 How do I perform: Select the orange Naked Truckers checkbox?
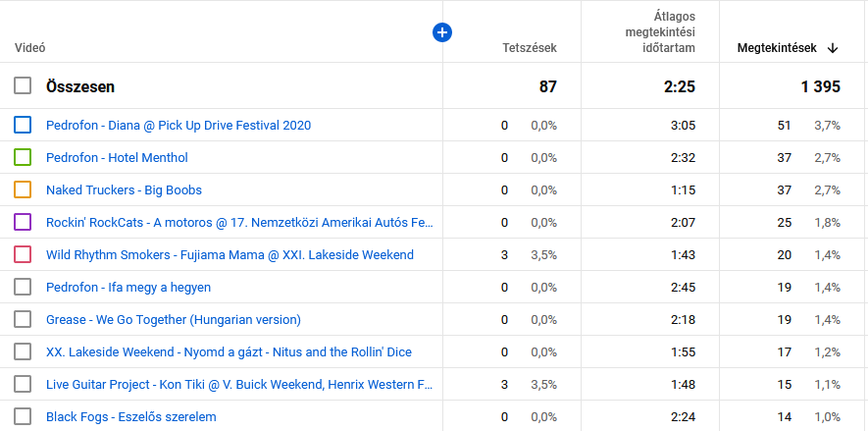coord(23,189)
